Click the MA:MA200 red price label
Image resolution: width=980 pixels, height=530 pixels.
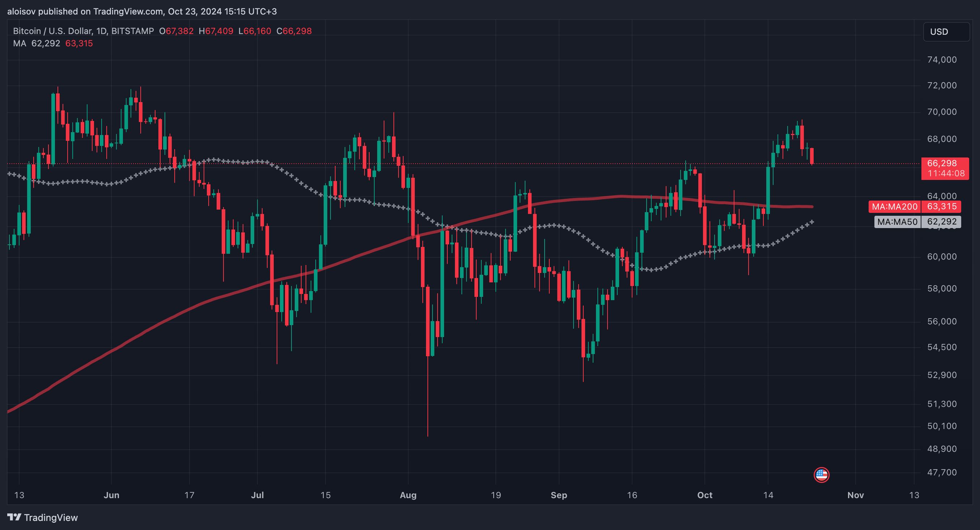coord(894,207)
